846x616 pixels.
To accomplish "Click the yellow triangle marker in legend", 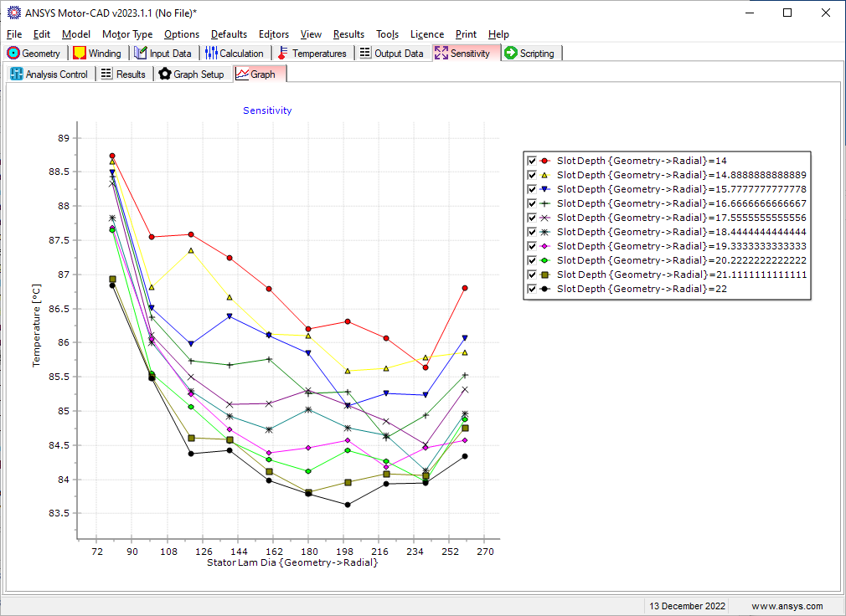I will pyautogui.click(x=545, y=175).
